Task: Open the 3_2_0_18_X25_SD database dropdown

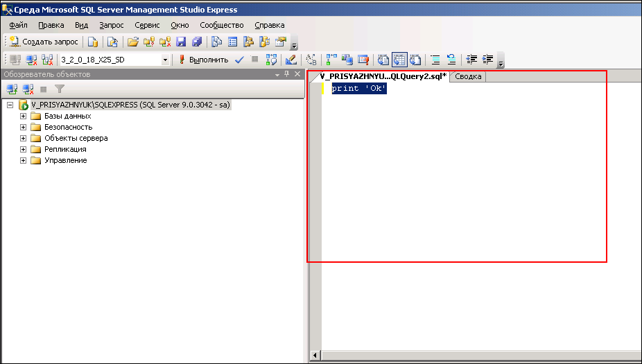Action: [165, 60]
